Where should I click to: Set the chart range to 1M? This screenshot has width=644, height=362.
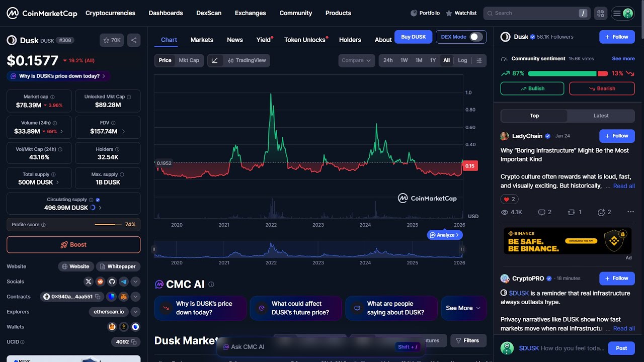[x=419, y=60]
